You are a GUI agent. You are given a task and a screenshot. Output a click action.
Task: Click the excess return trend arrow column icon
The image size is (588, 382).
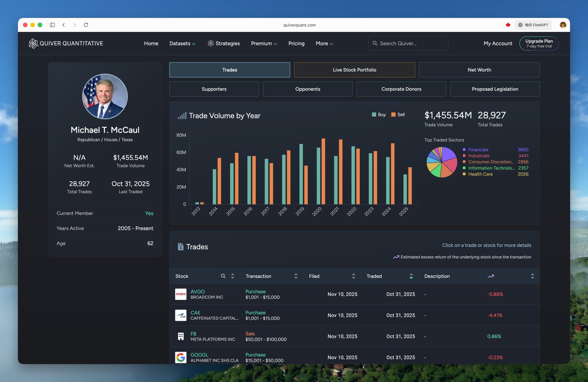(x=490, y=276)
